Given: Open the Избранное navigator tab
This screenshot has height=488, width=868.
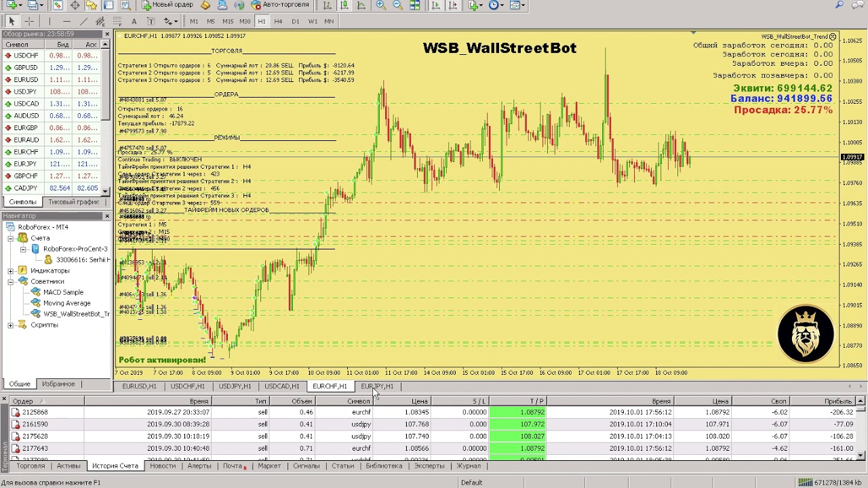Looking at the screenshot, I should point(58,384).
